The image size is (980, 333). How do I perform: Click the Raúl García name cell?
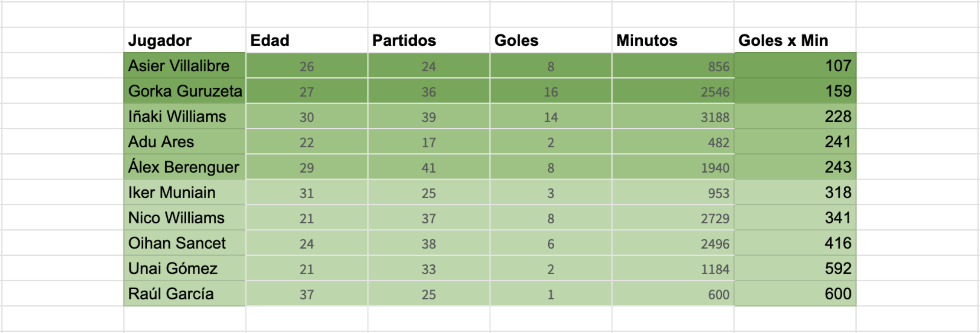tap(184, 293)
